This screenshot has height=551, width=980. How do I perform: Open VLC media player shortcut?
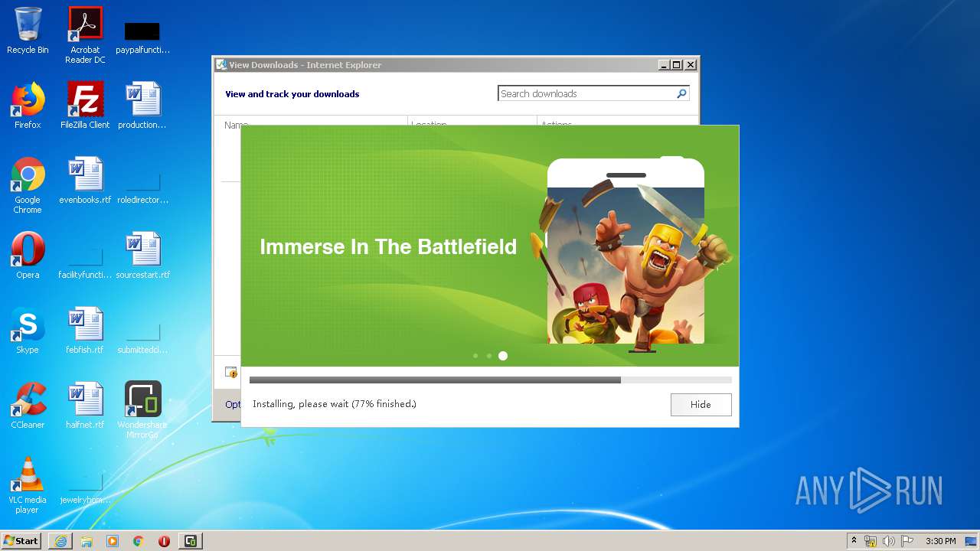(x=28, y=485)
